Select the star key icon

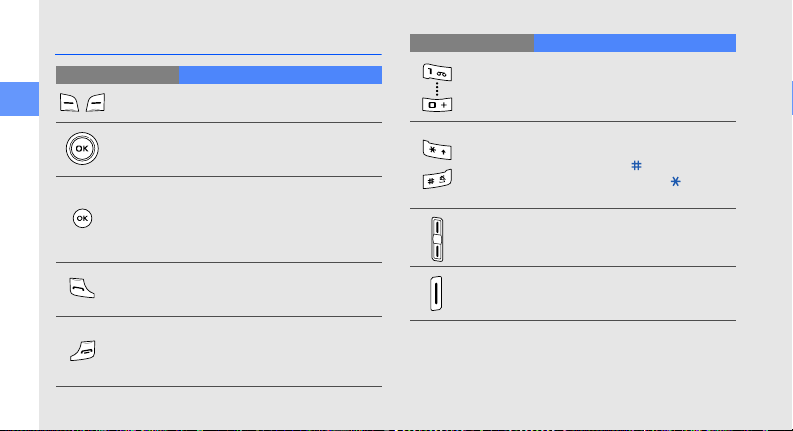click(x=437, y=150)
